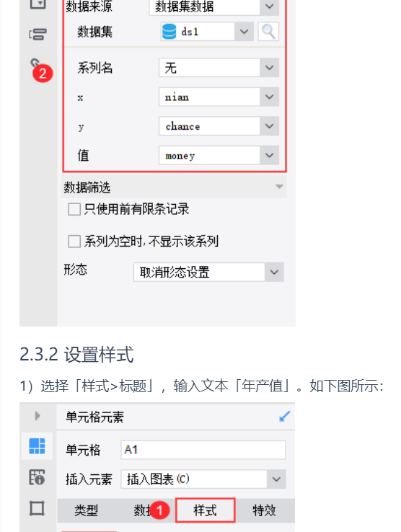401x532 pixels.
Task: Open the 系列名 dropdown showing 无
Action: 219,68
